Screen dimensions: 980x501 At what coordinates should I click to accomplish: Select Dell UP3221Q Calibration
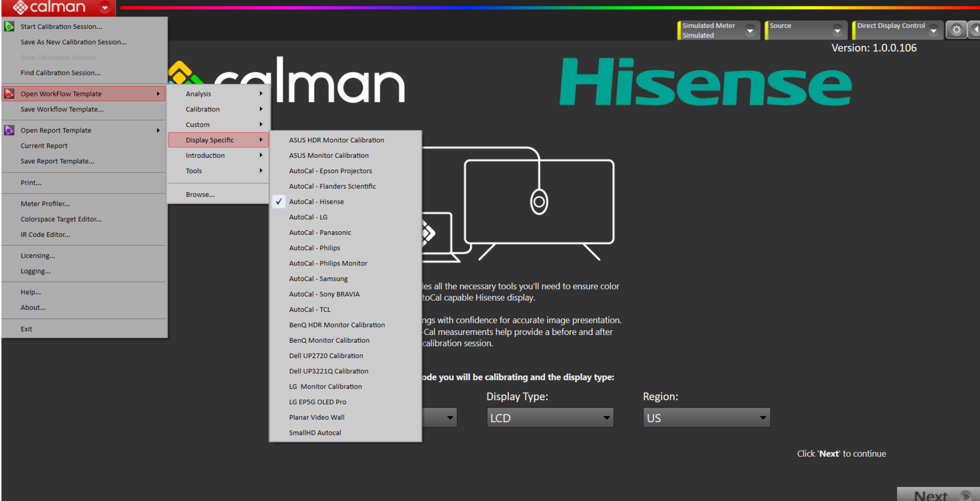pyautogui.click(x=345, y=371)
